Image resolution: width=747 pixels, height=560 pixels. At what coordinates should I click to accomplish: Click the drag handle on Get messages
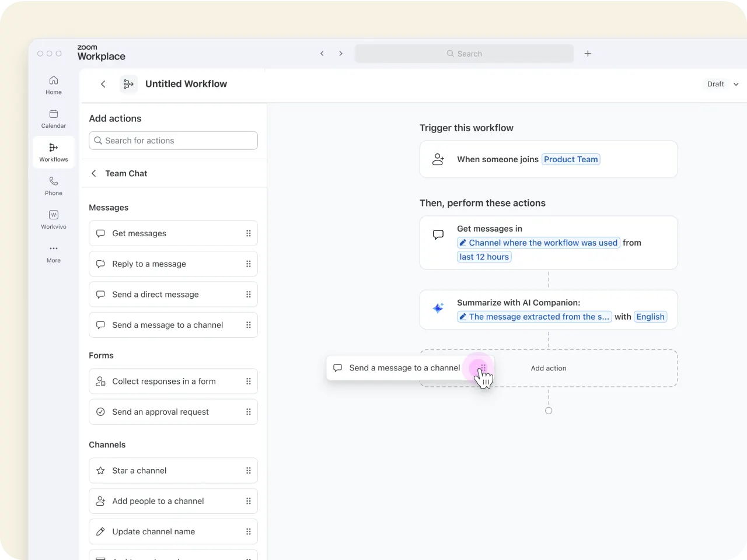pos(249,233)
